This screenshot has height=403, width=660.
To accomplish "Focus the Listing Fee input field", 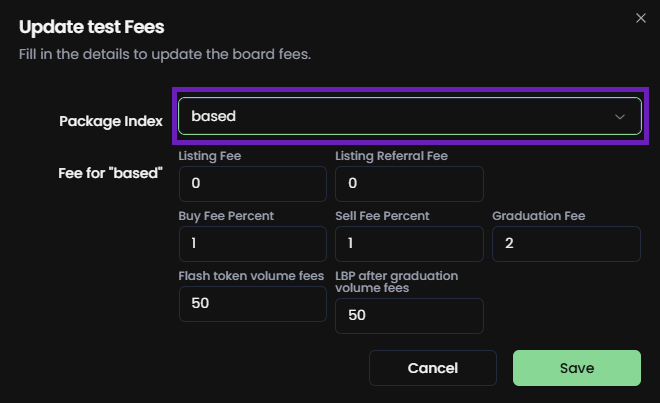I will pos(253,184).
